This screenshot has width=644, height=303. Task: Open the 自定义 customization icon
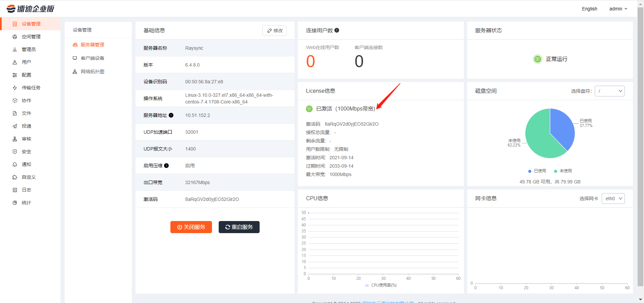[x=15, y=177]
